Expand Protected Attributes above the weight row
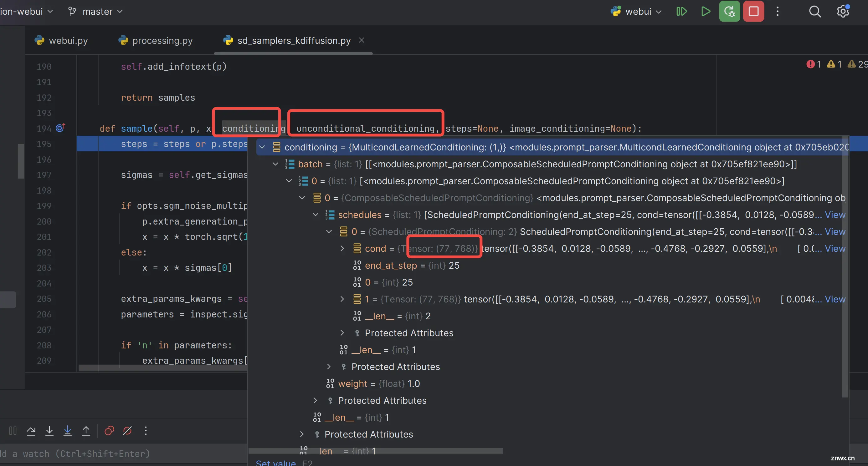This screenshot has height=466, width=868. click(x=329, y=367)
